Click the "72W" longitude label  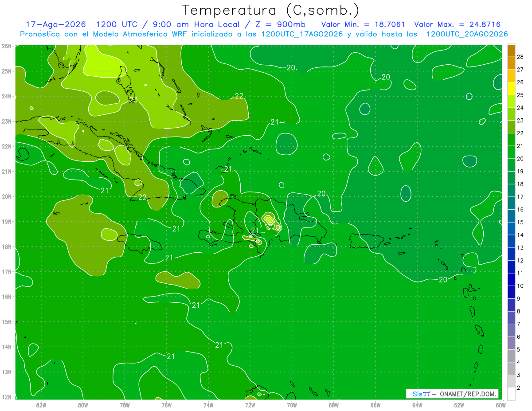tap(250, 405)
